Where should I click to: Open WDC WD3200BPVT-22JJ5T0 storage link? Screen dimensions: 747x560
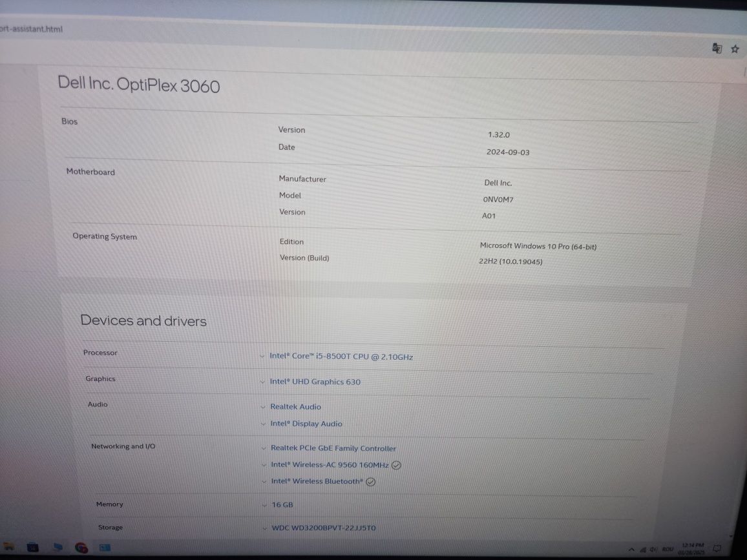pyautogui.click(x=324, y=528)
